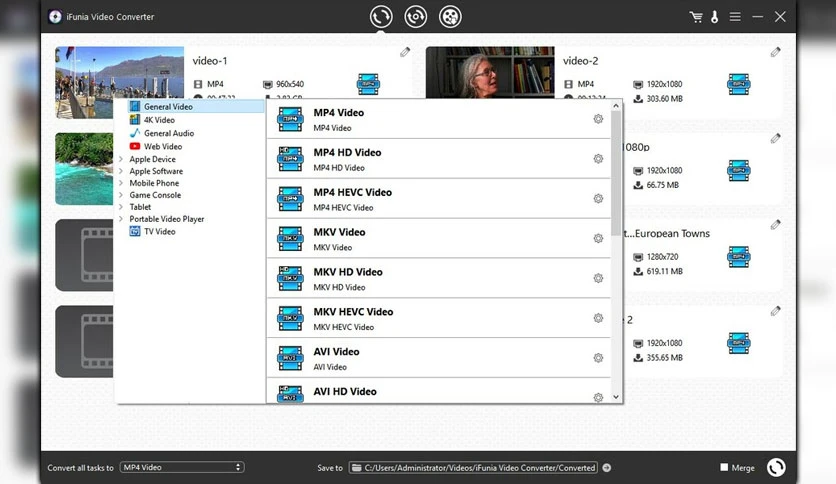Screen dimensions: 836x484
Task: Click format icon next to 66.75 MB
Action: (738, 171)
